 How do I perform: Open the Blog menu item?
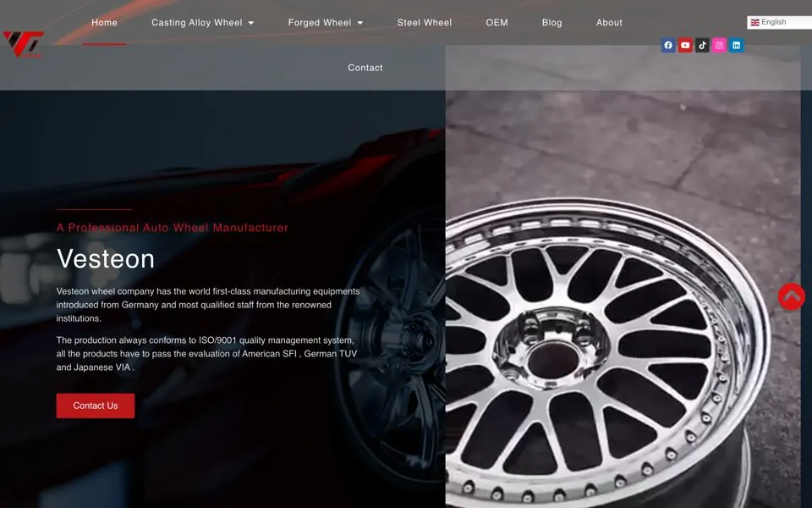click(552, 23)
